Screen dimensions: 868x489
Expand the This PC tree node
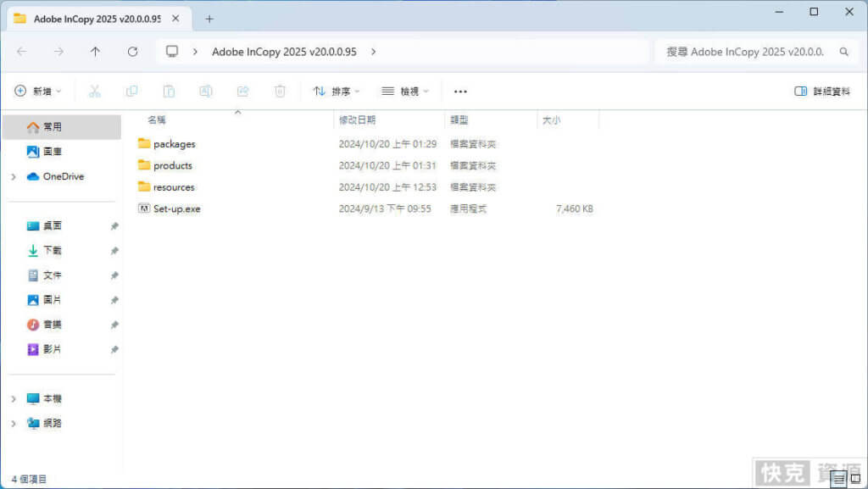point(14,399)
